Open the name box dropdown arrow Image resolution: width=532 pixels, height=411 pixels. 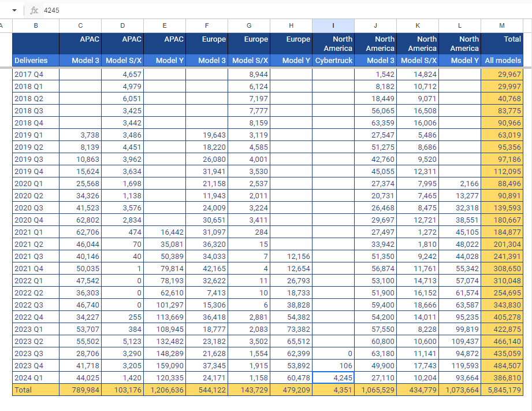point(14,10)
